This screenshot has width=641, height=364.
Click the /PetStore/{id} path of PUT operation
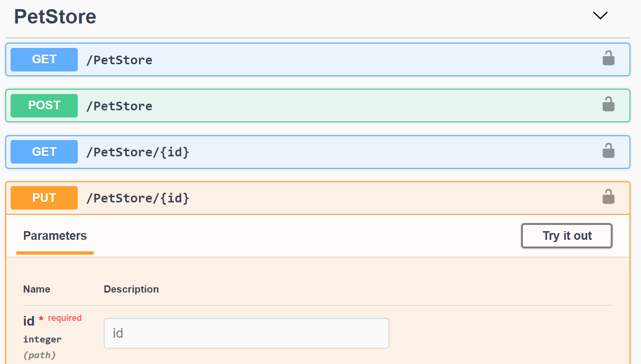pos(138,198)
